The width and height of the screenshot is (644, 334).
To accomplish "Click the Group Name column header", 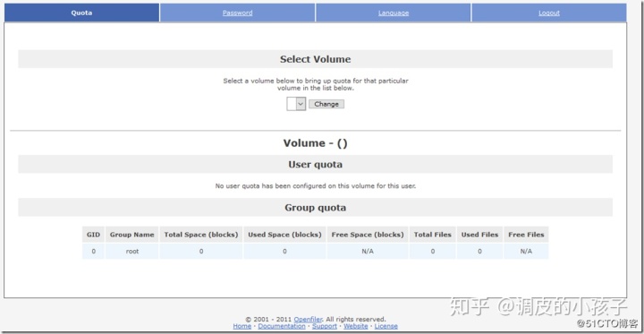I will click(x=131, y=235).
